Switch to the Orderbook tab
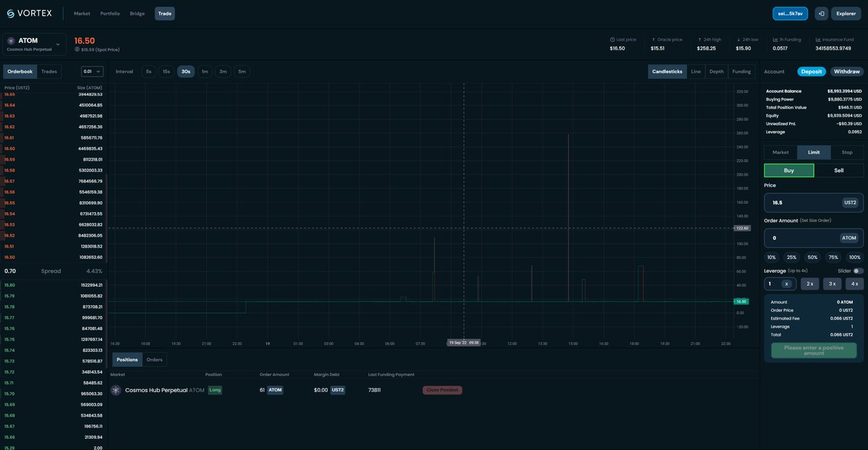Image resolution: width=868 pixels, height=450 pixels. (x=20, y=72)
